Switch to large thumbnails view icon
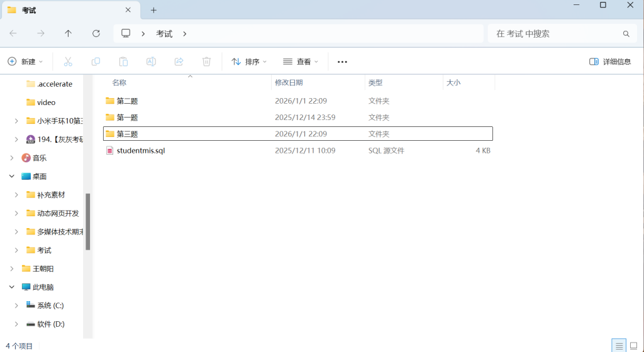 click(x=633, y=346)
